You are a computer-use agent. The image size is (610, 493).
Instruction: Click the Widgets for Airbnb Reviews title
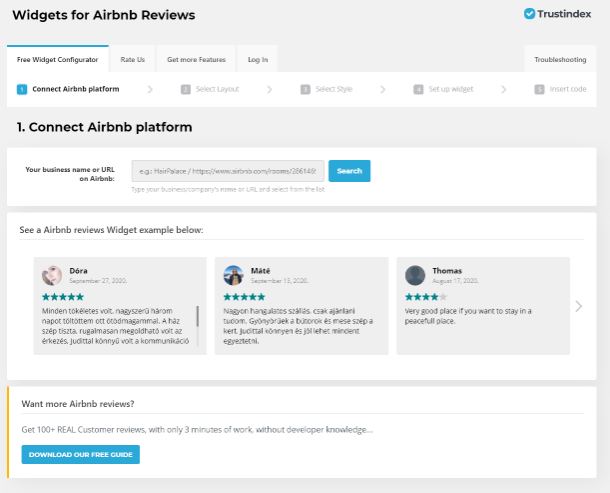[x=104, y=15]
